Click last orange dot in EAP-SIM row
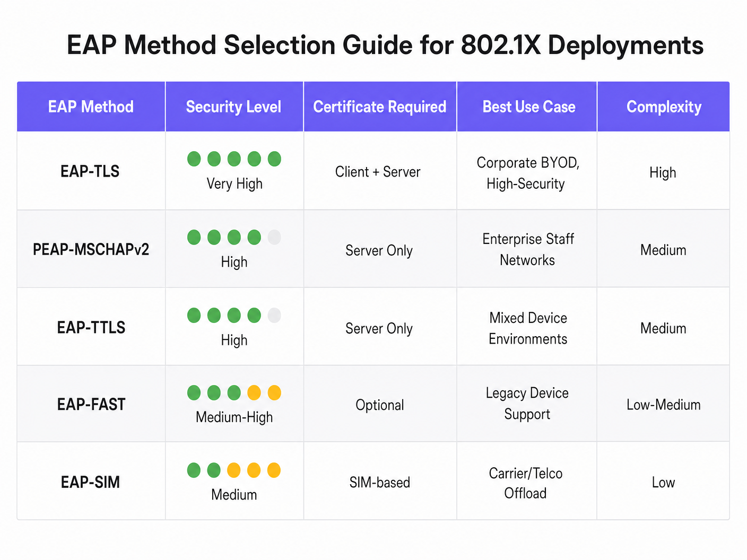The width and height of the screenshot is (747, 560). pos(274,470)
